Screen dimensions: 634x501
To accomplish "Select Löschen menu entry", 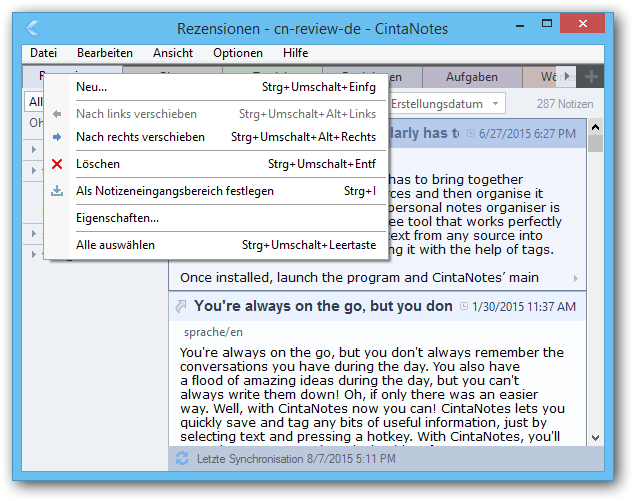I will 216,164.
